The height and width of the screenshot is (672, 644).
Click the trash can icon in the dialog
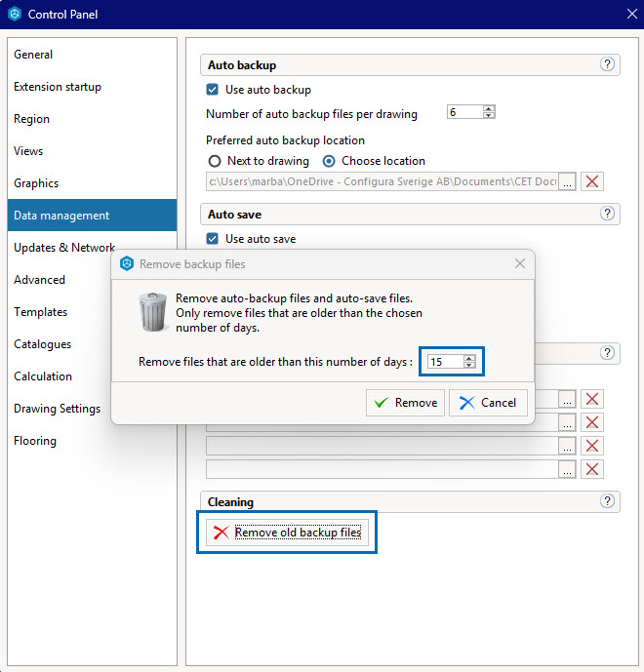[152, 312]
